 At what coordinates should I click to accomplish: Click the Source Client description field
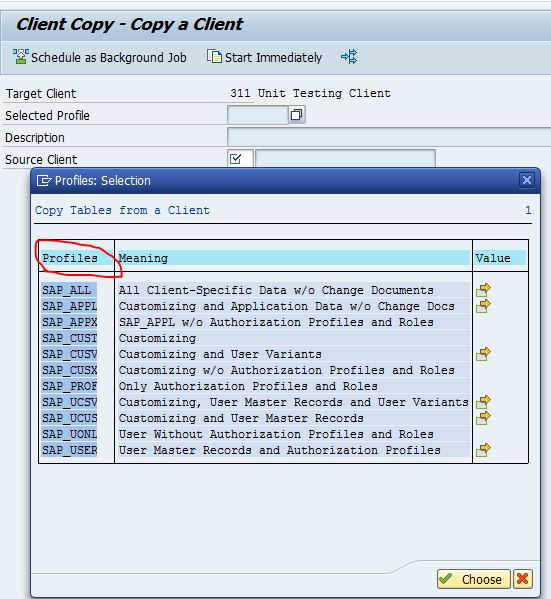tap(345, 159)
